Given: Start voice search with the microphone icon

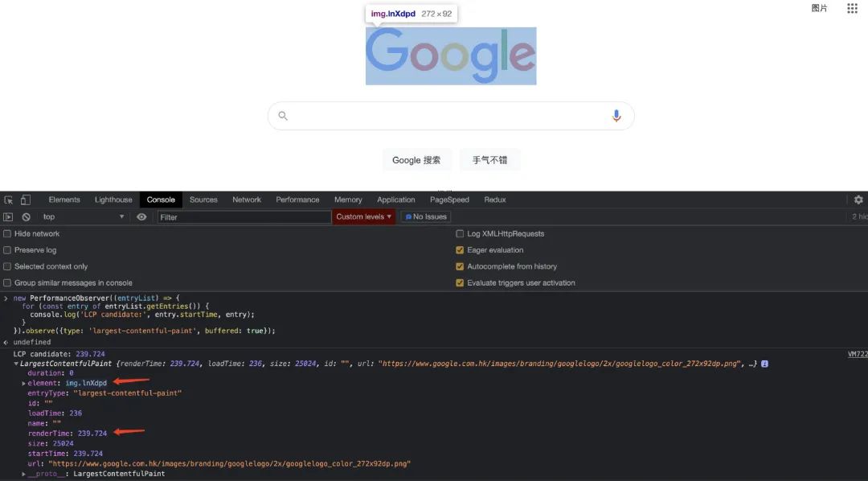Looking at the screenshot, I should pyautogui.click(x=616, y=116).
